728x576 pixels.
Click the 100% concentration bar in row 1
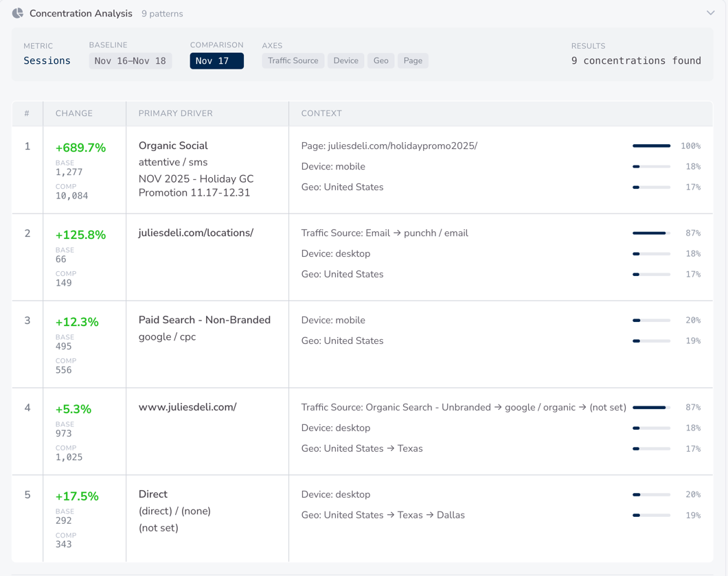point(651,146)
